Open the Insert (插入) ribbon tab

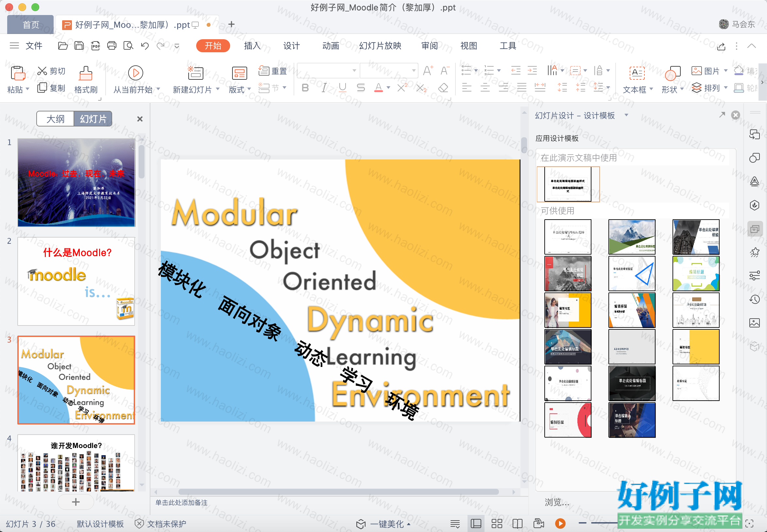[252, 46]
